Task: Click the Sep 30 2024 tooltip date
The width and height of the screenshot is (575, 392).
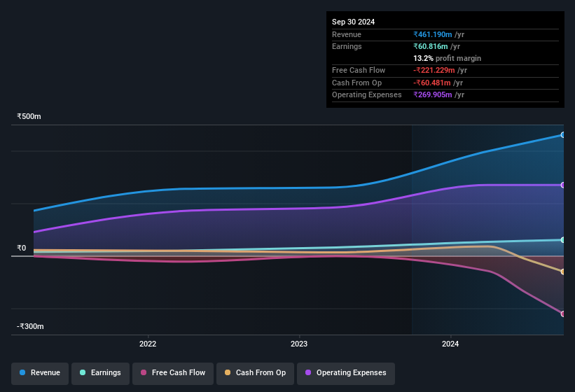Action: click(354, 22)
